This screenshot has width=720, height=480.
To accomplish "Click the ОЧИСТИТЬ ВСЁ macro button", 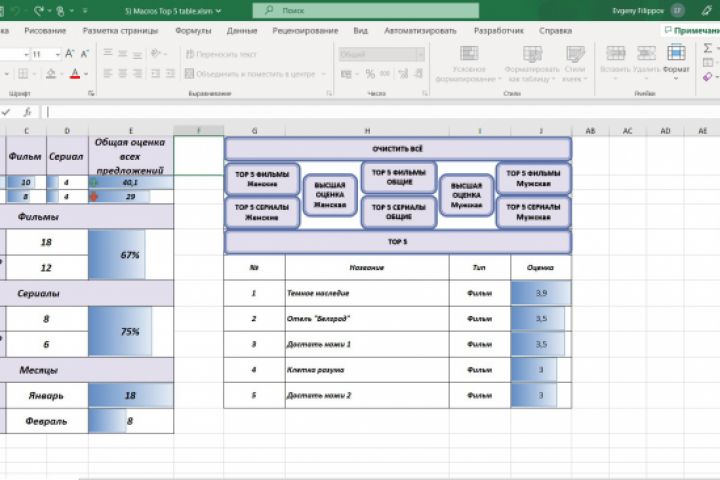I will (398, 149).
